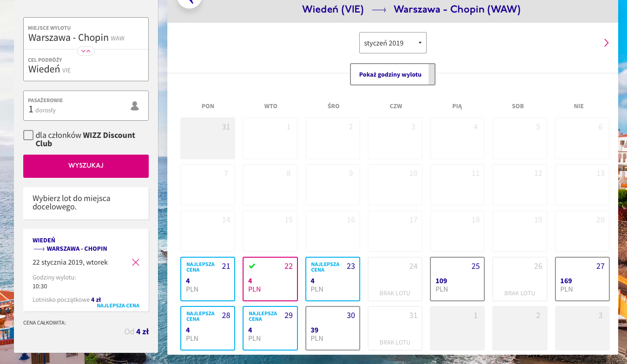Remove the selected Wiedeń–Warszawa flight

[136, 262]
